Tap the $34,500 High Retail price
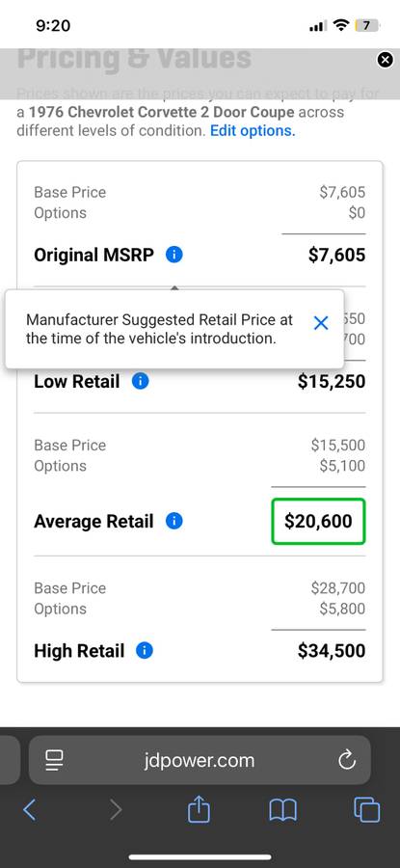The height and width of the screenshot is (868, 400). pyautogui.click(x=332, y=650)
